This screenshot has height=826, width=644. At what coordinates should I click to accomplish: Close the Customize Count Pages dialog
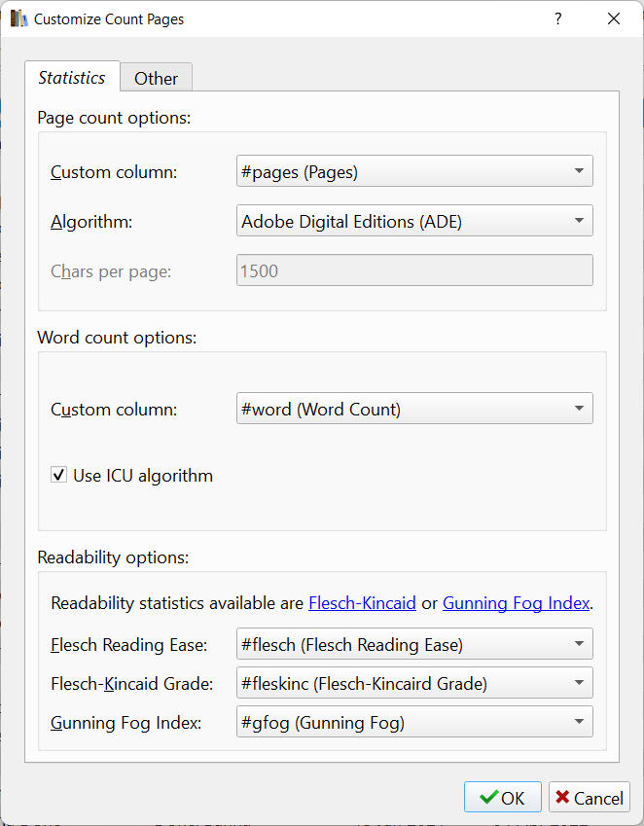tap(614, 18)
